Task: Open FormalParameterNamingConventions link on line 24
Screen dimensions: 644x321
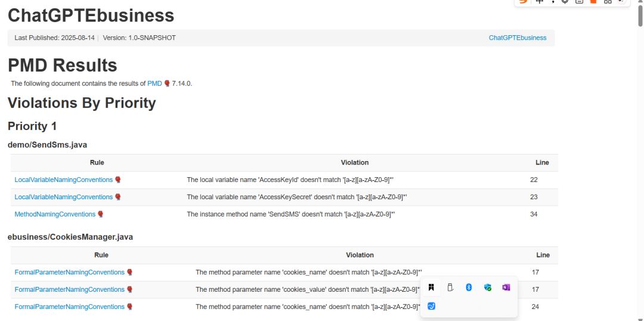Action: point(69,307)
